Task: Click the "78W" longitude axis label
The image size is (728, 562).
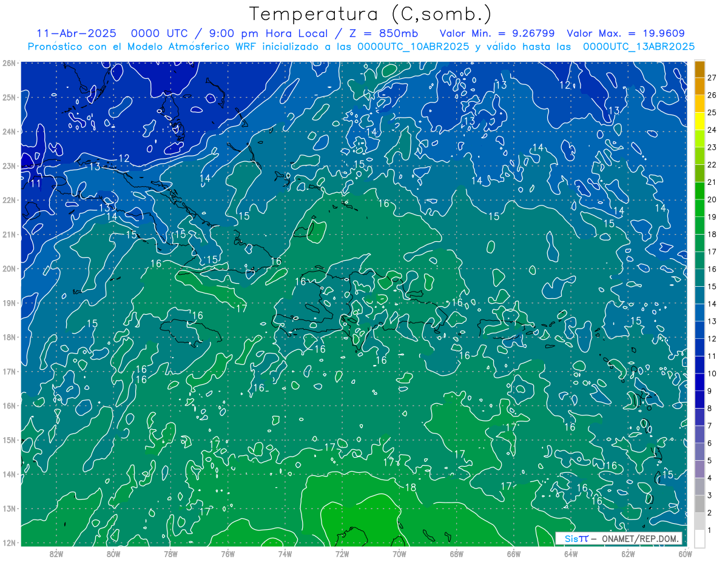Action: click(x=170, y=554)
